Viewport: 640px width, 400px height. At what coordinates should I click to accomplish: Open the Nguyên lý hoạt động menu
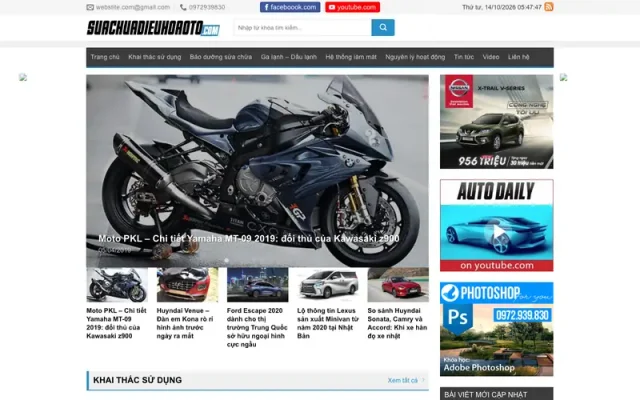pyautogui.click(x=415, y=57)
